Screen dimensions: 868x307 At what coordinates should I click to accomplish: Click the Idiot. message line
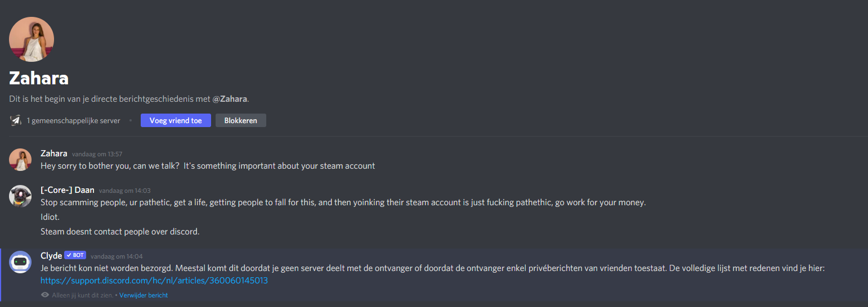[x=50, y=217]
